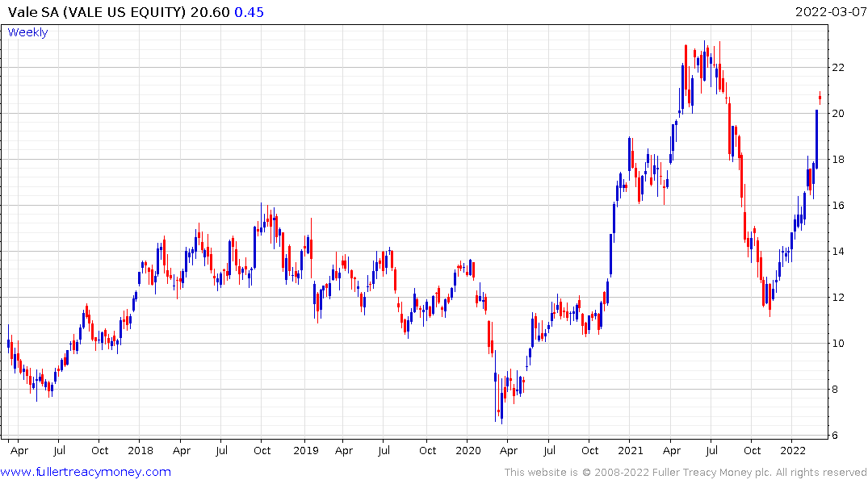Screen dimensions: 868x484
Task: Click the 10 price axis label
Action: click(838, 344)
